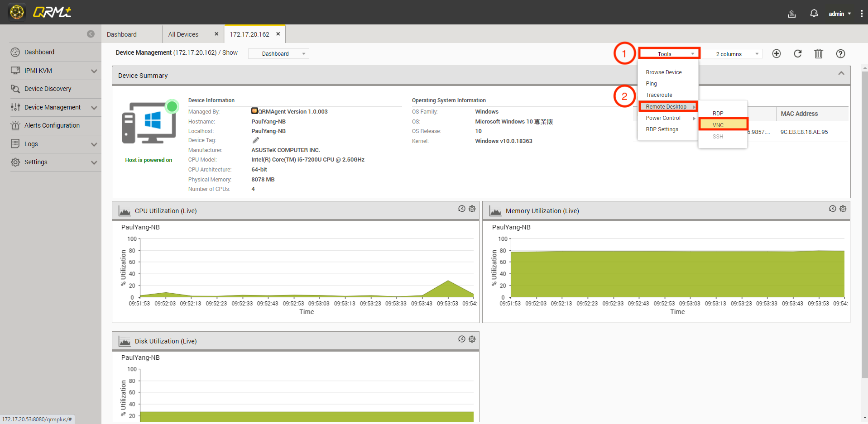Open the notifications bell
The height and width of the screenshot is (424, 868).
tap(814, 14)
